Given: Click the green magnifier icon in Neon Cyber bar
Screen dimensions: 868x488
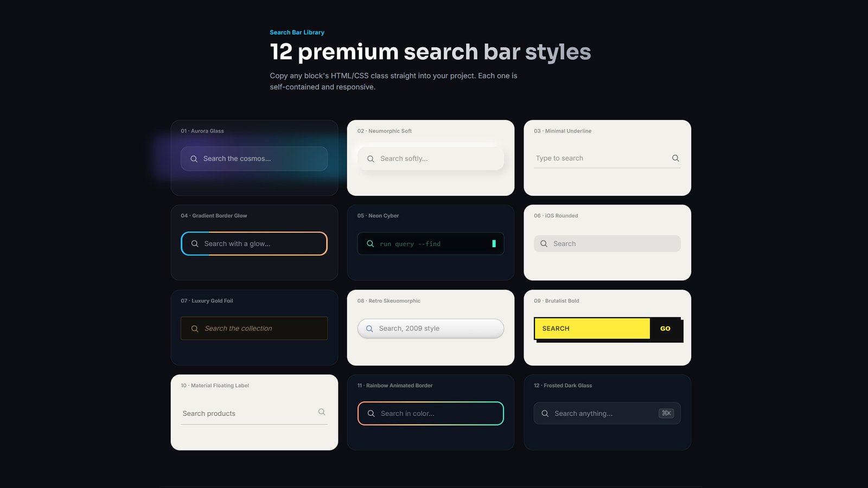Looking at the screenshot, I should point(371,243).
